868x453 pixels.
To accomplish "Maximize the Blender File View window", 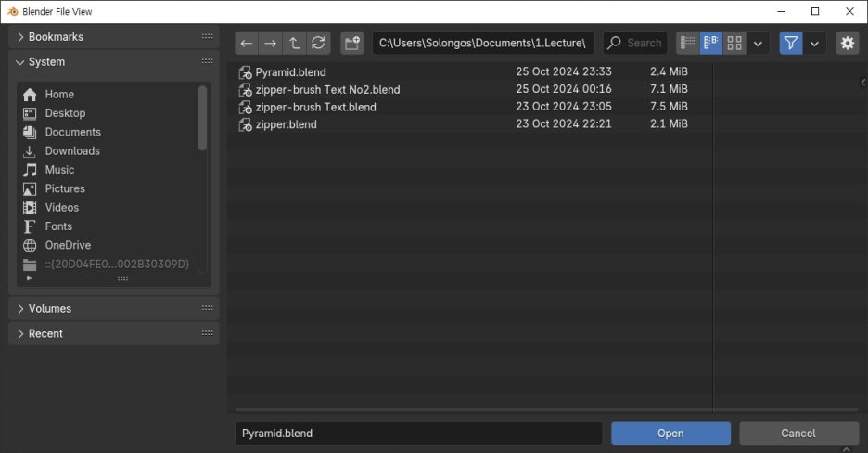I will coord(815,12).
